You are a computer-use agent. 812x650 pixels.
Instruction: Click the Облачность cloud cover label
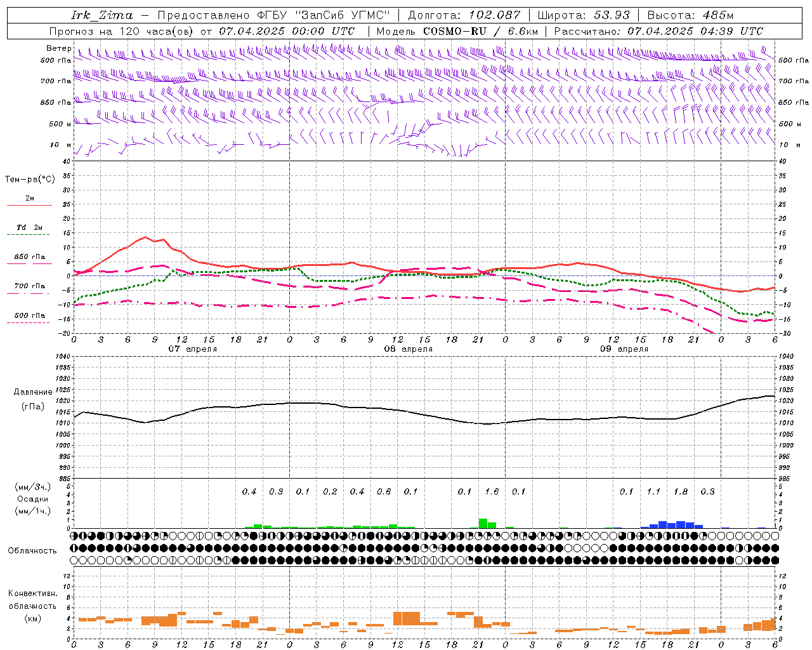pyautogui.click(x=32, y=551)
